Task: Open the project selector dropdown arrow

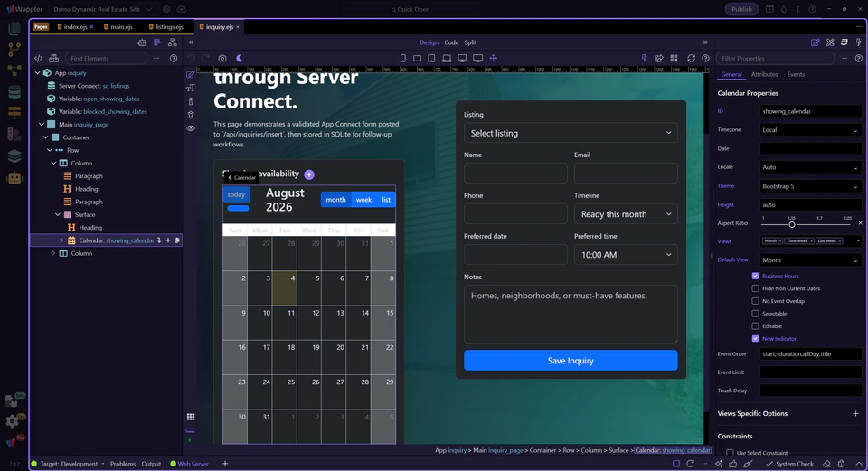Action: coord(149,9)
